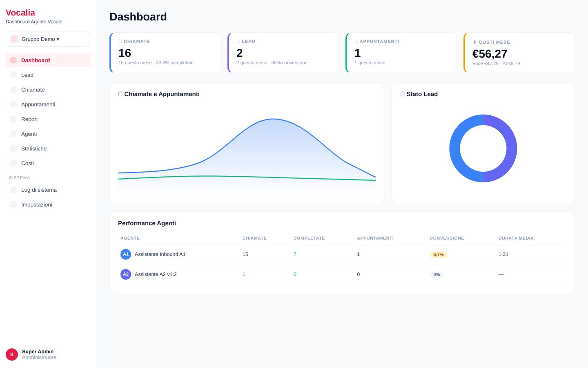Click the icon beside Appuntamenti menu item
The image size is (588, 368).
[13, 104]
